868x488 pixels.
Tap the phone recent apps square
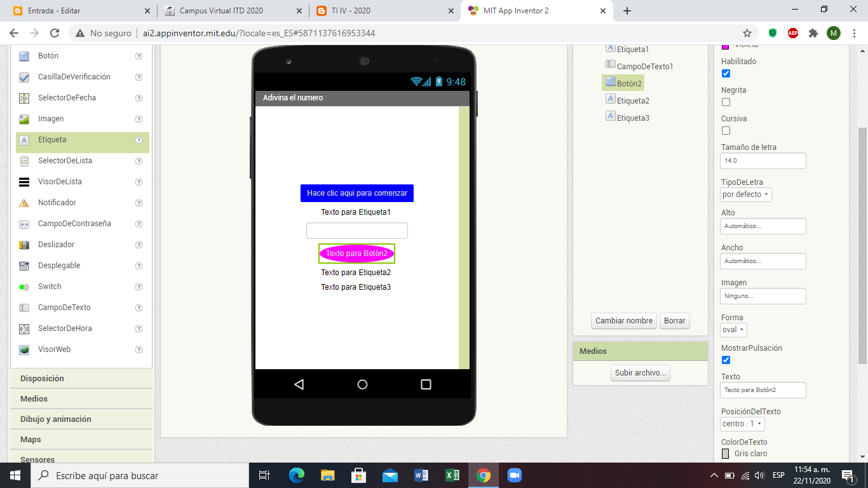pyautogui.click(x=426, y=384)
